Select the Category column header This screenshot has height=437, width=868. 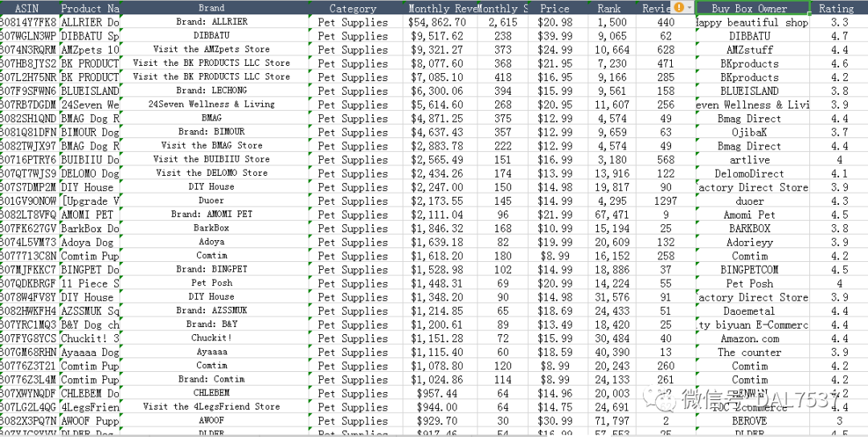[x=357, y=8]
